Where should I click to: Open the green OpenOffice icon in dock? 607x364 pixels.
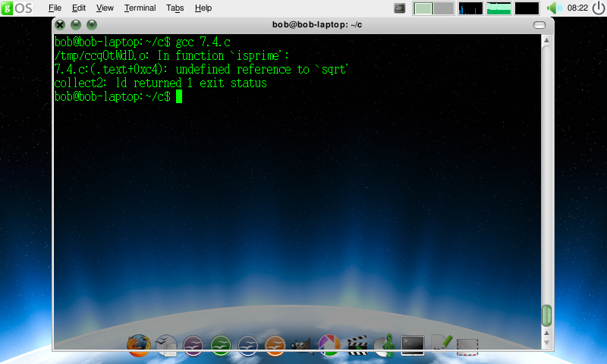coord(221,346)
